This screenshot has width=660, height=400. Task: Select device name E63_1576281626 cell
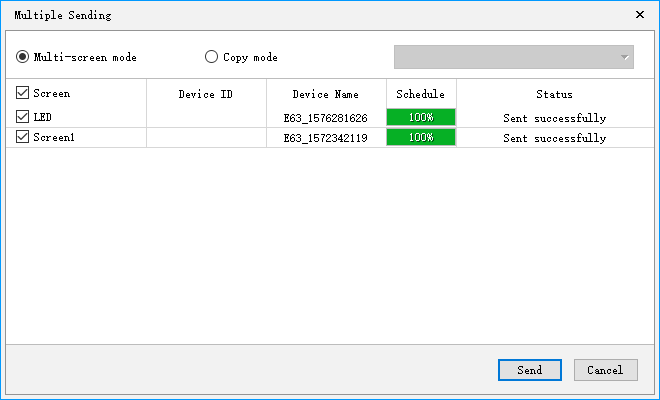click(325, 118)
